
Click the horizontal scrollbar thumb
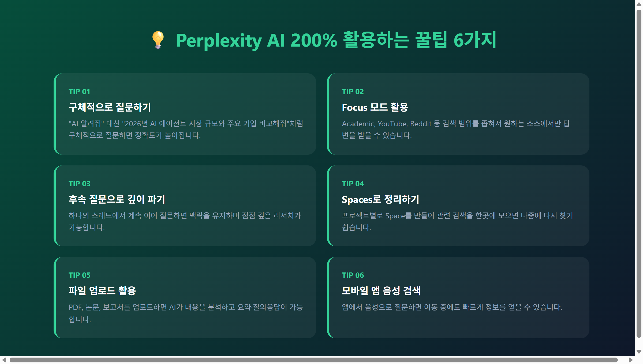pyautogui.click(x=313, y=360)
